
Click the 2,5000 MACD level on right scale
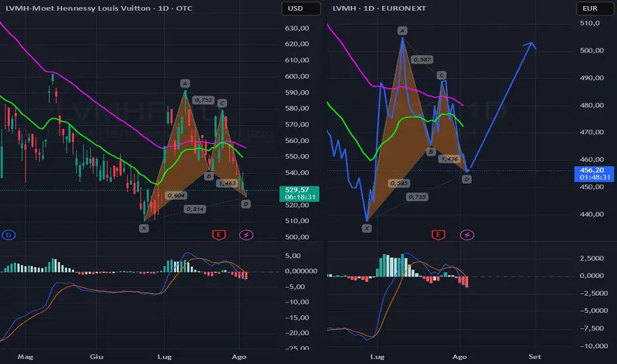coord(592,259)
